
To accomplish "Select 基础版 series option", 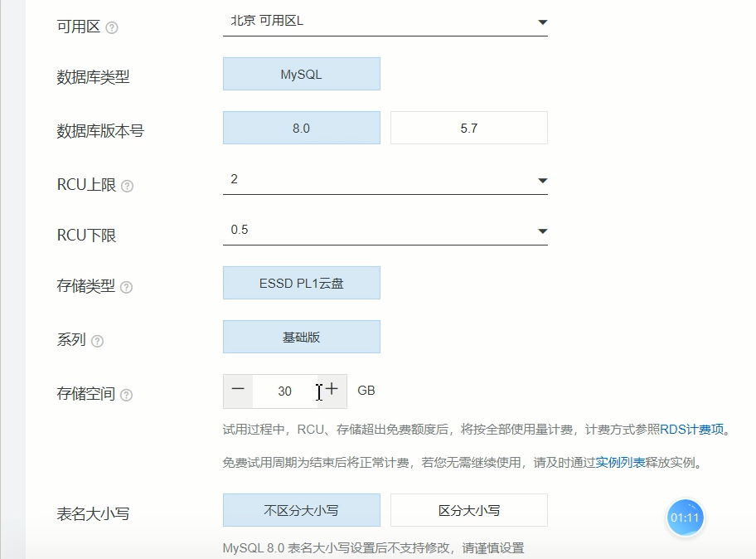I will point(301,337).
